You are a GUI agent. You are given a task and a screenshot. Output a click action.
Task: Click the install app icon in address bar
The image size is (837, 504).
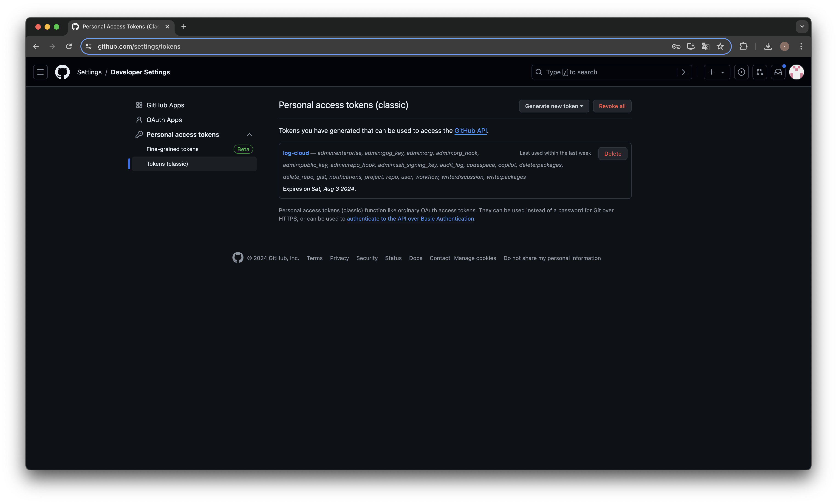click(x=691, y=46)
